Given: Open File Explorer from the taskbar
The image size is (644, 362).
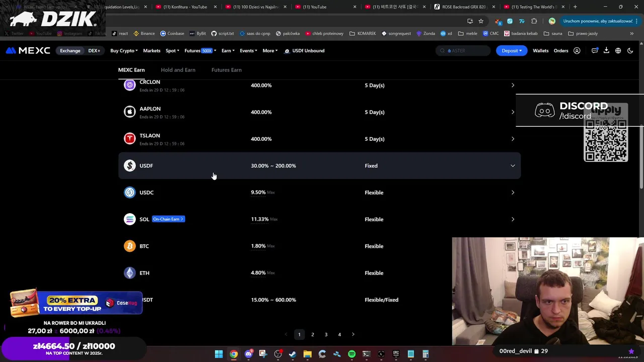Looking at the screenshot, I should (307, 354).
